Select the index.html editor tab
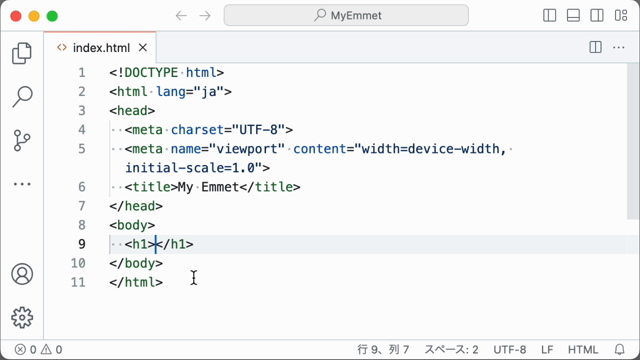 [100, 48]
